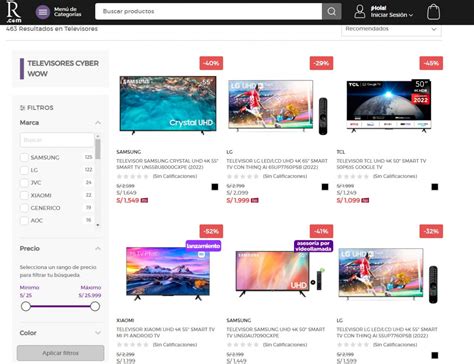Viewport: 474px width, 364px height.
Task: Click the TCL 50" Google TV image
Action: [x=389, y=105]
